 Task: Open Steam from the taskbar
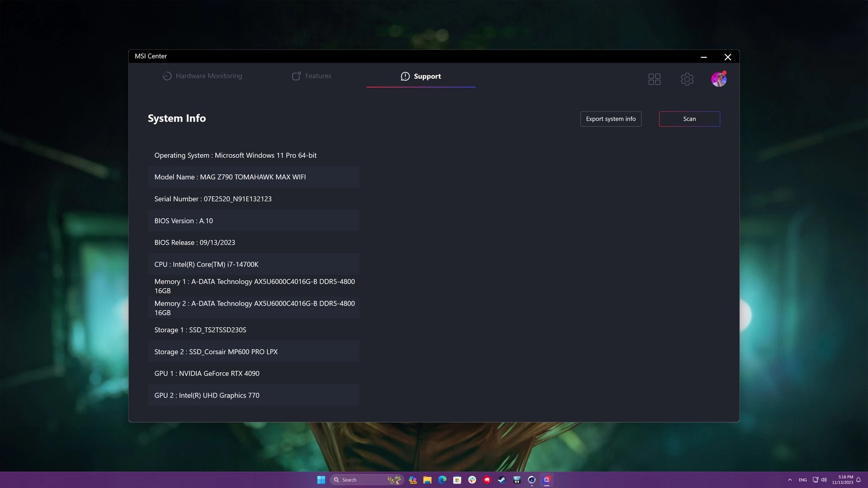coord(502,480)
